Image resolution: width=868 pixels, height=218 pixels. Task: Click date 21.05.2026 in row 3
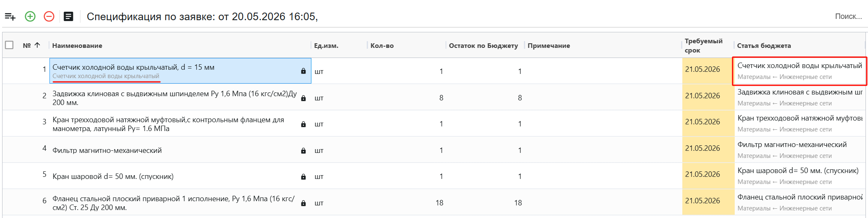coord(702,122)
